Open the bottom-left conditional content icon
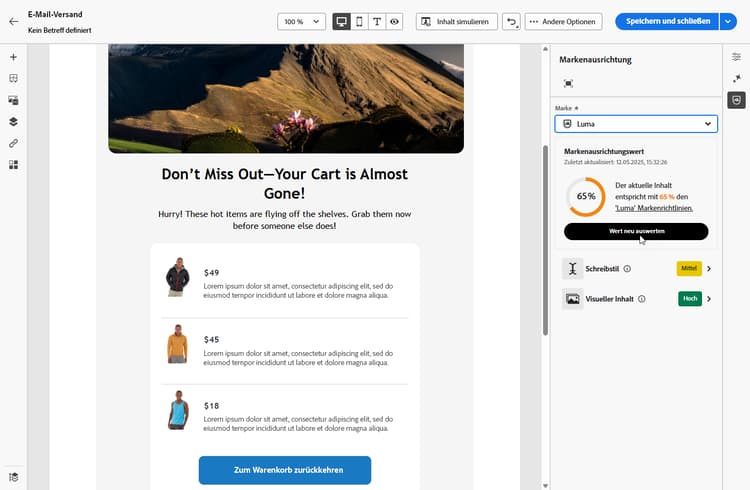750x490 pixels. click(13, 477)
